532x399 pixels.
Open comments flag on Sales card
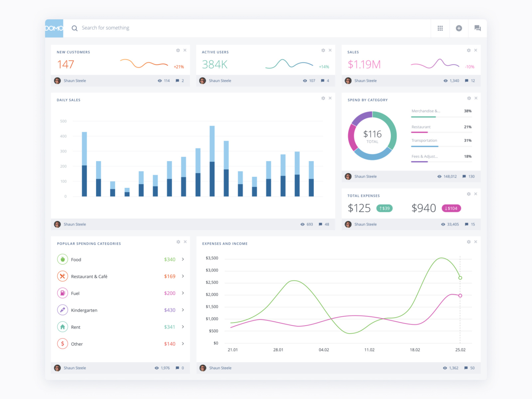pos(466,81)
